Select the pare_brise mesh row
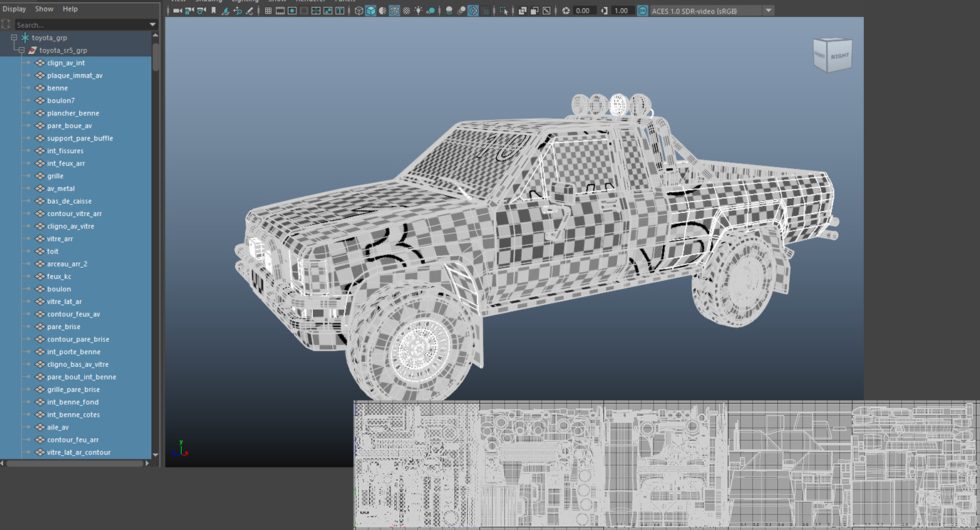Image resolution: width=980 pixels, height=530 pixels. (x=76, y=327)
